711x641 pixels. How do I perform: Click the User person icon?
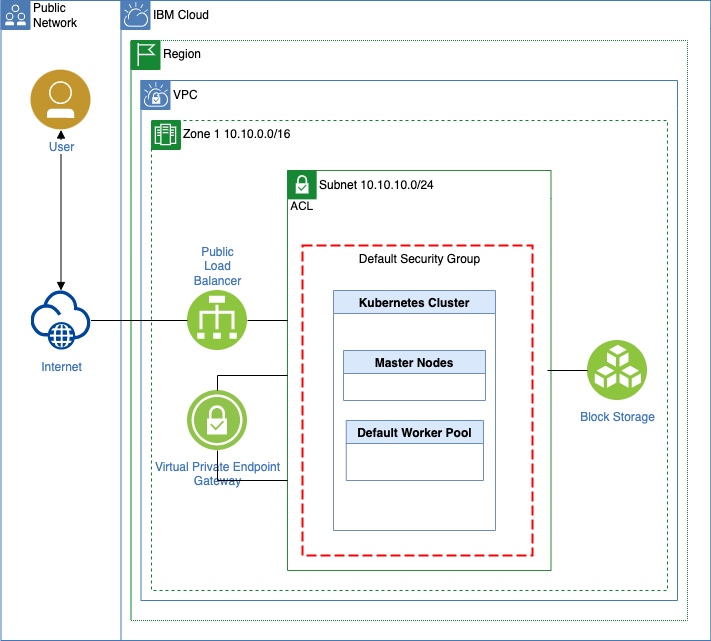(61, 102)
